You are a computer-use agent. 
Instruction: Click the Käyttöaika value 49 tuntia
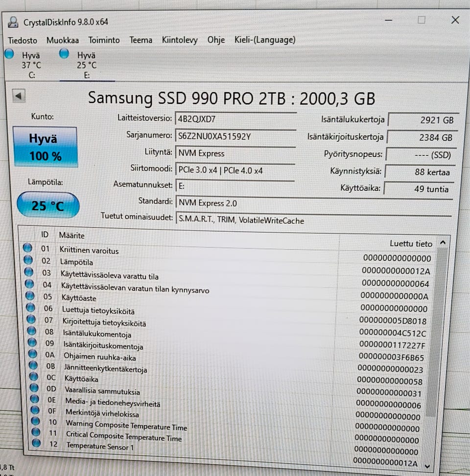(x=419, y=188)
